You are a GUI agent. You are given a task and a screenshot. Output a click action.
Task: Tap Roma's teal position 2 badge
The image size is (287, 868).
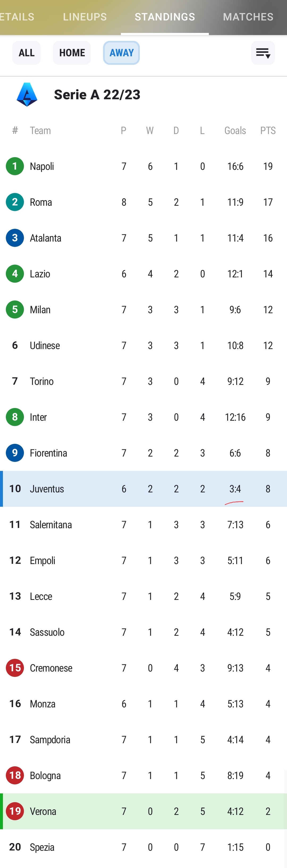15,202
